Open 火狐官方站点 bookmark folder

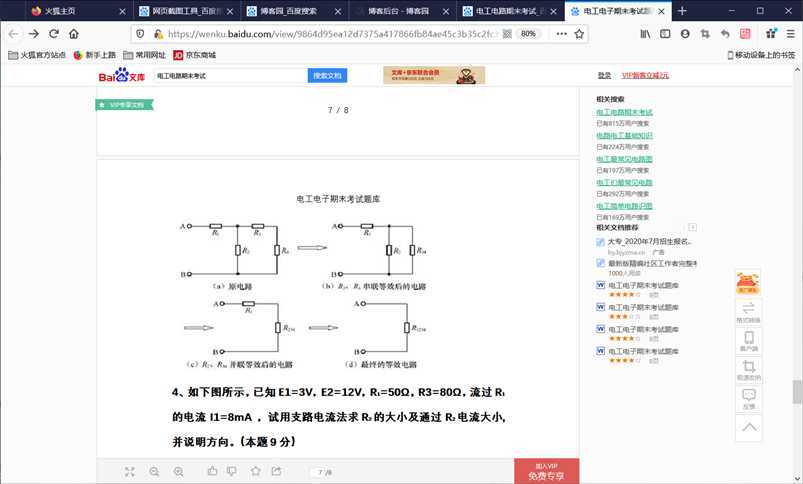point(37,55)
